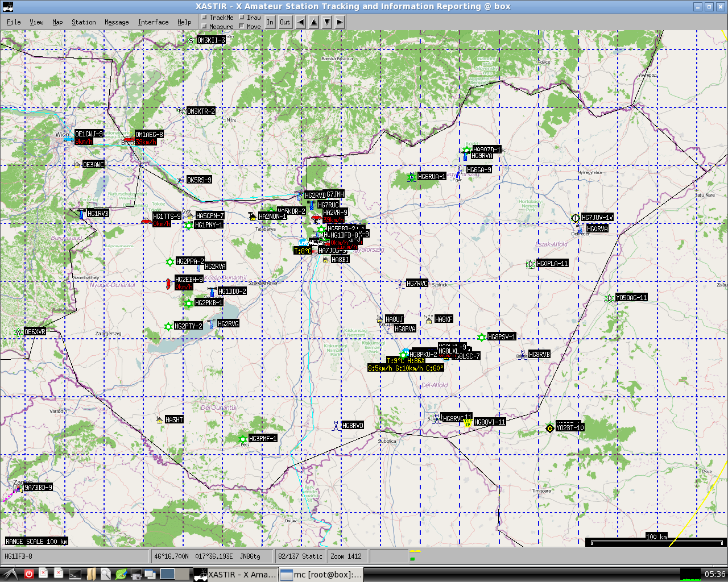This screenshot has height=582, width=728.
Task: Click the 82/137 Static status field
Action: [x=300, y=556]
